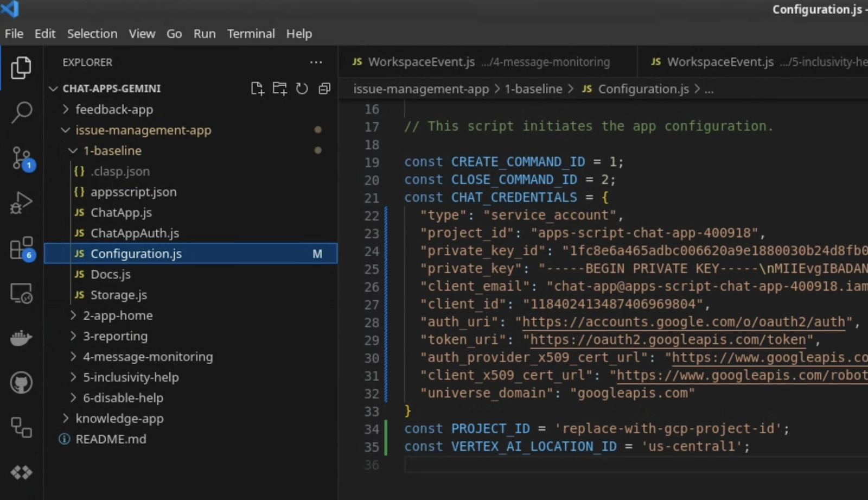Collapse all folders in Explorer
This screenshot has width=868, height=500.
point(324,88)
